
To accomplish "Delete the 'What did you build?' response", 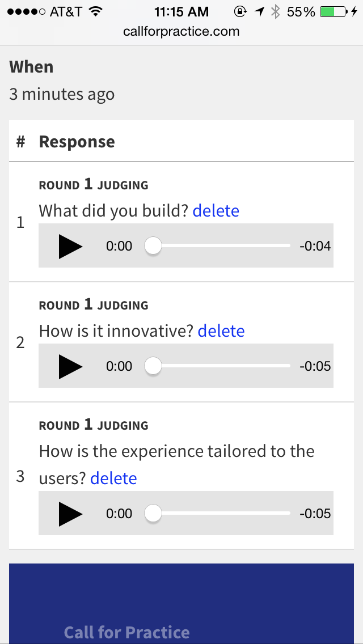I will click(216, 211).
